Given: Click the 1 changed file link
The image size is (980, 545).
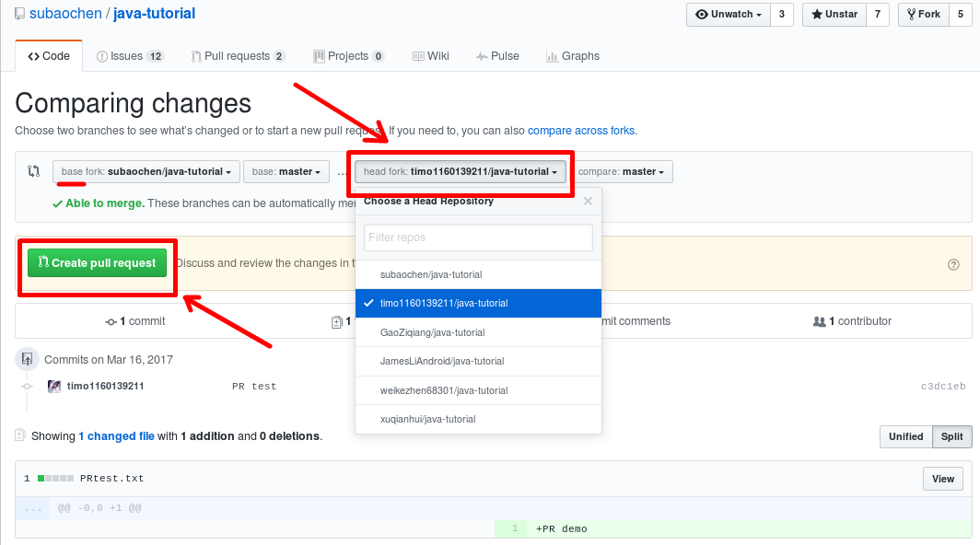Looking at the screenshot, I should click(116, 436).
